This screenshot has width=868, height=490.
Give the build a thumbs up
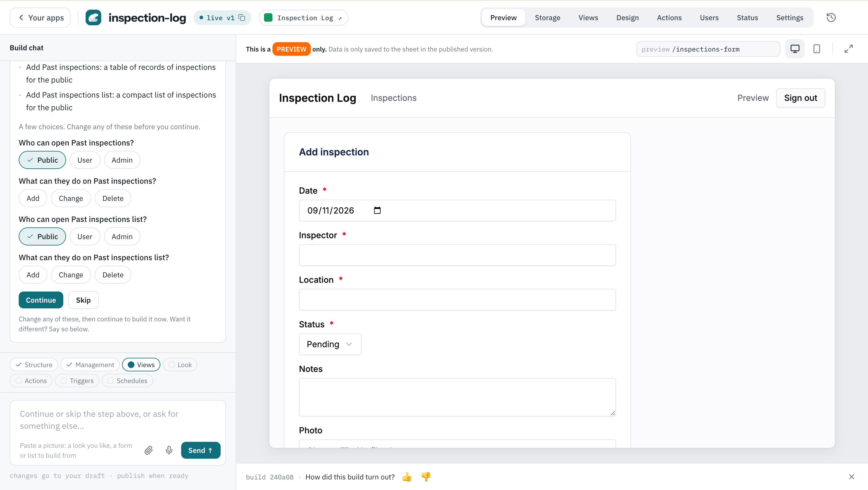[x=407, y=477]
